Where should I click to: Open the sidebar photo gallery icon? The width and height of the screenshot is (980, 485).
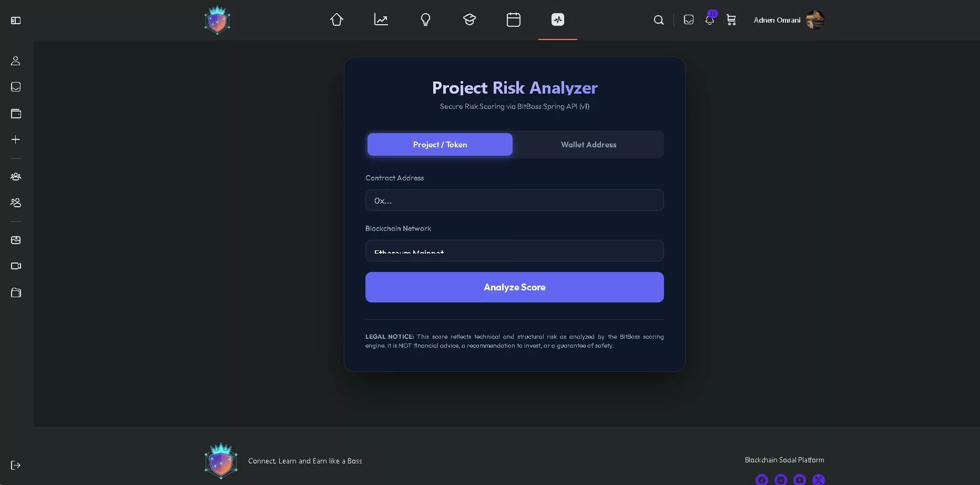pos(16,240)
